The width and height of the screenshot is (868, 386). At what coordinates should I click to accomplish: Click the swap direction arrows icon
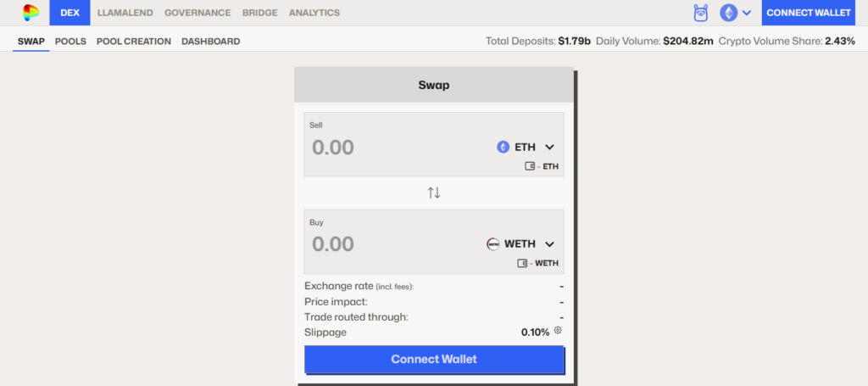coord(434,193)
